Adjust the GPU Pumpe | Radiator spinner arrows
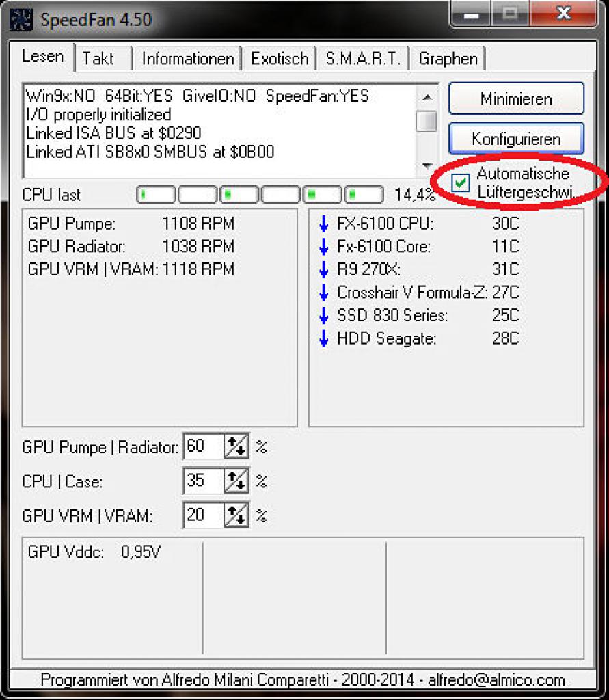Screen dimensions: 609x700 [x=236, y=446]
